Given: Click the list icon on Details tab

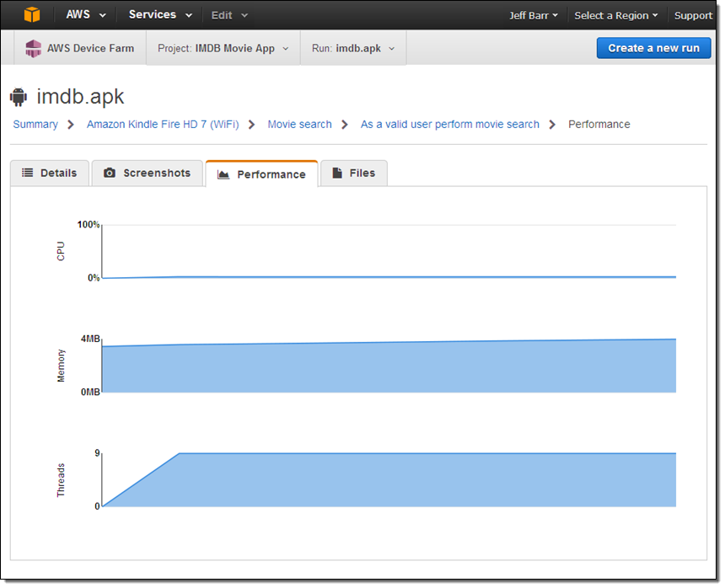Looking at the screenshot, I should [28, 173].
